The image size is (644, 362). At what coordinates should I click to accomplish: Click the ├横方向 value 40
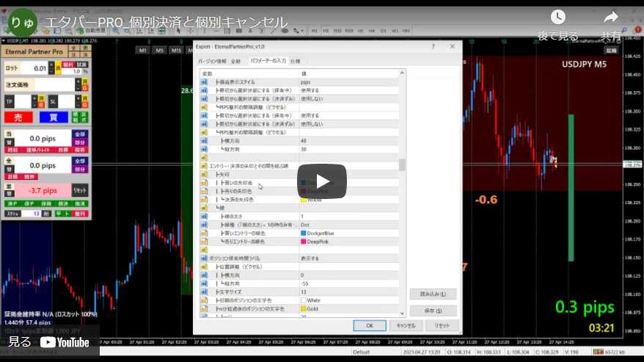(304, 141)
